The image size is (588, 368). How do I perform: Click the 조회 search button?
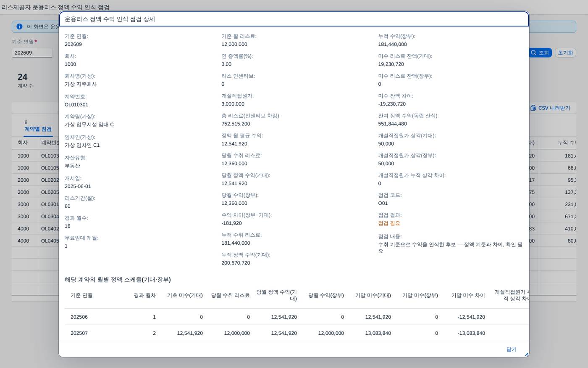coord(540,53)
